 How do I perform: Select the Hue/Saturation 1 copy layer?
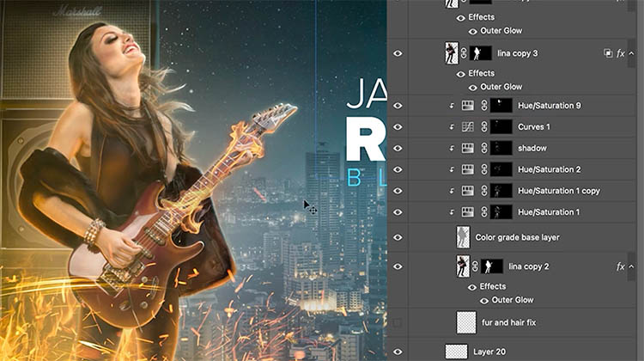click(x=558, y=190)
